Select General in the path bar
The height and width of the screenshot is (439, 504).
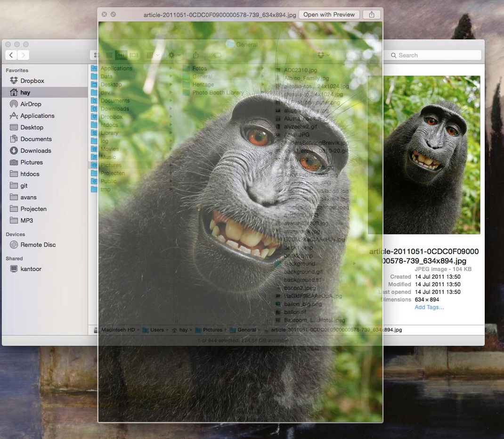click(243, 330)
